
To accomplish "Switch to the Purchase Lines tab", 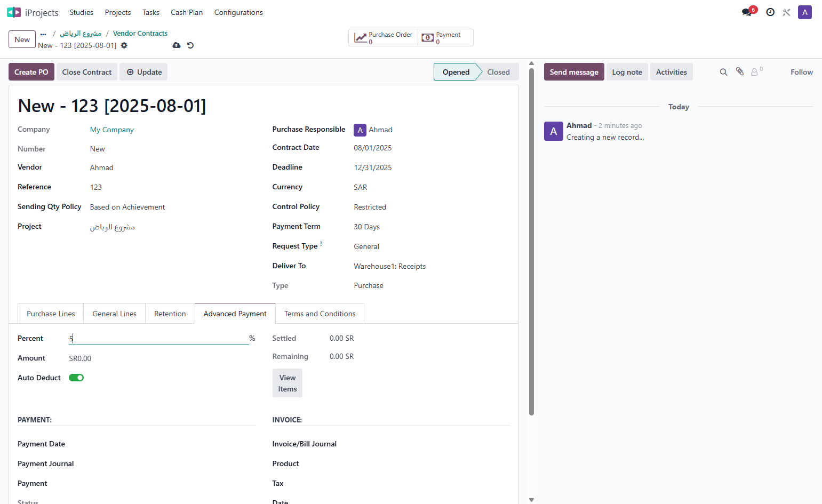I will point(51,314).
